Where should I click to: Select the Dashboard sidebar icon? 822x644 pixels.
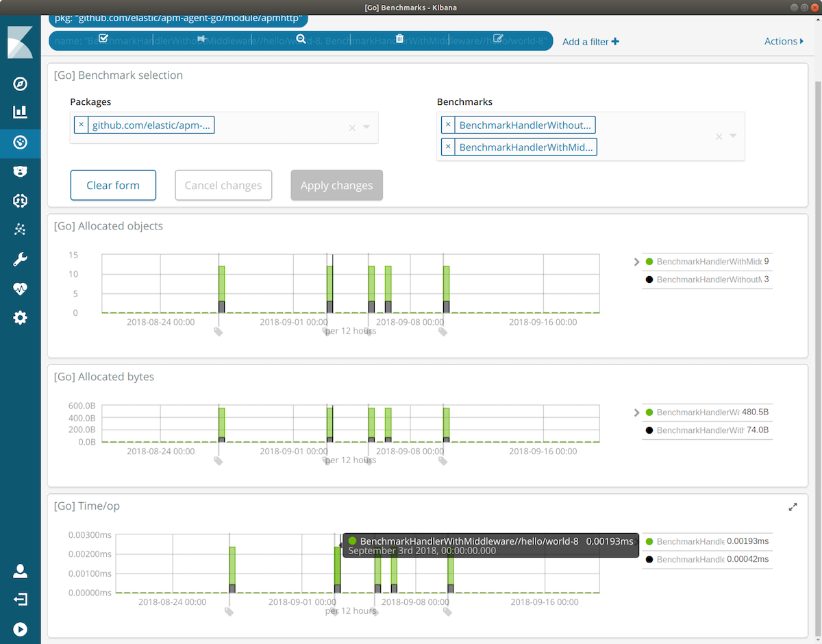click(20, 143)
